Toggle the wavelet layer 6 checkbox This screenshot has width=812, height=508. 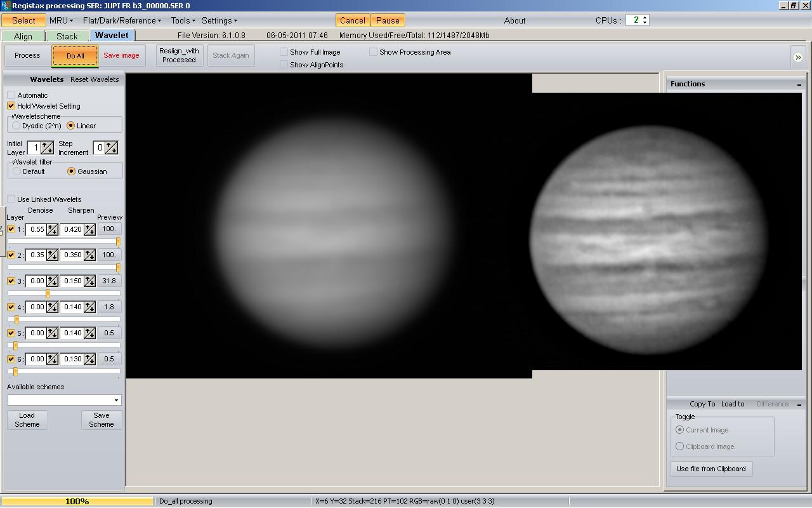tap(11, 359)
